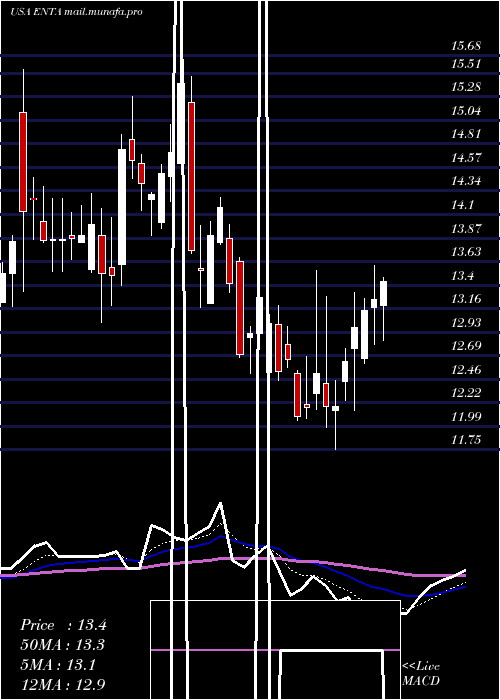This screenshot has width=500, height=700.
Task: Select the 12.46 price level label
Action: point(466,369)
